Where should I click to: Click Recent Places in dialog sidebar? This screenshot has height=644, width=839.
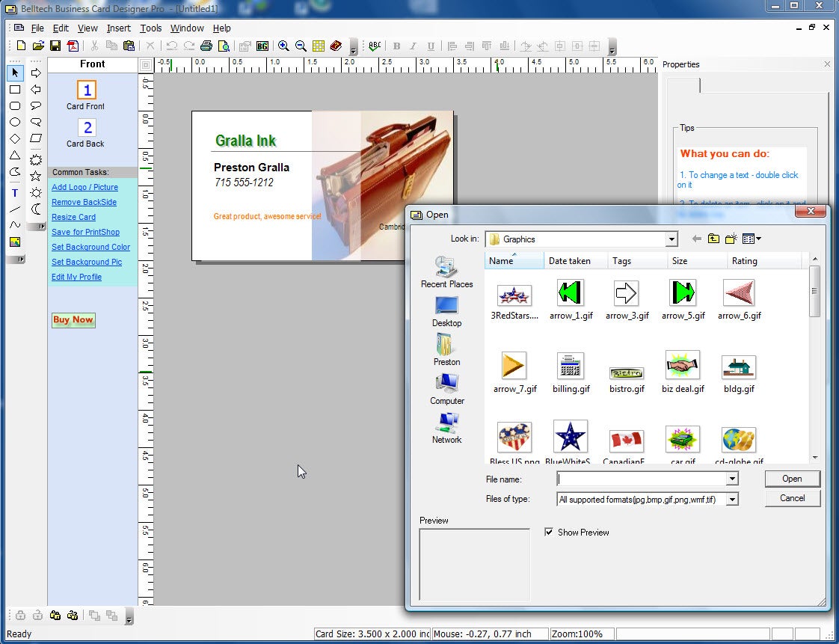point(446,272)
